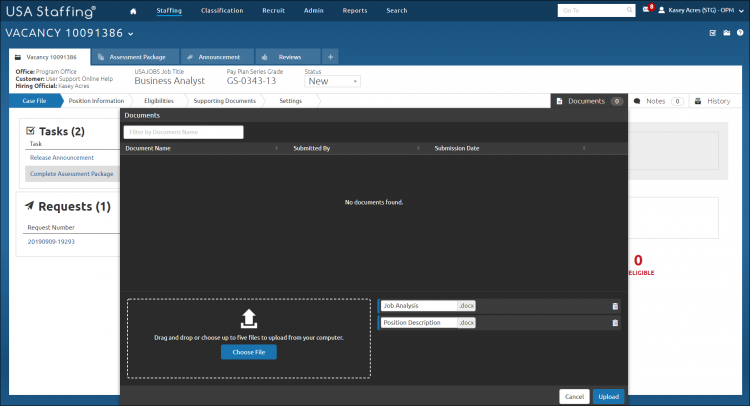750x406 pixels.
Task: Click the Filter by Document Name field
Action: [183, 132]
